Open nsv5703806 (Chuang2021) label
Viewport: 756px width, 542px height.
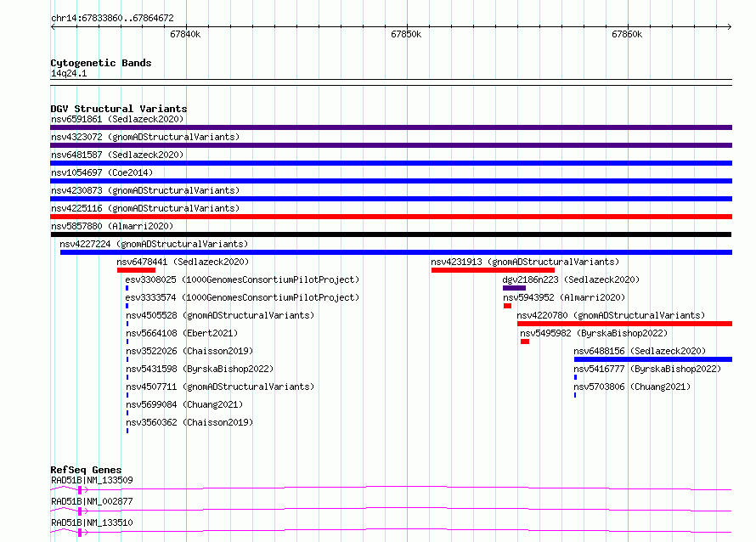click(x=632, y=387)
